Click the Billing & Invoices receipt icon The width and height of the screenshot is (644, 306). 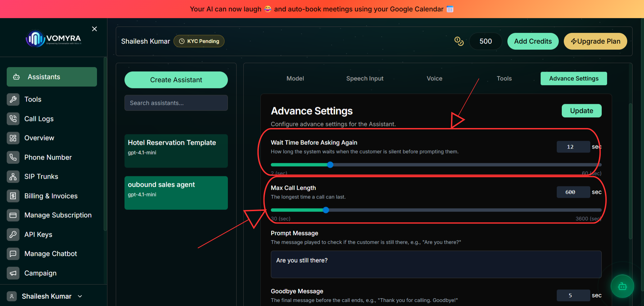[13, 196]
